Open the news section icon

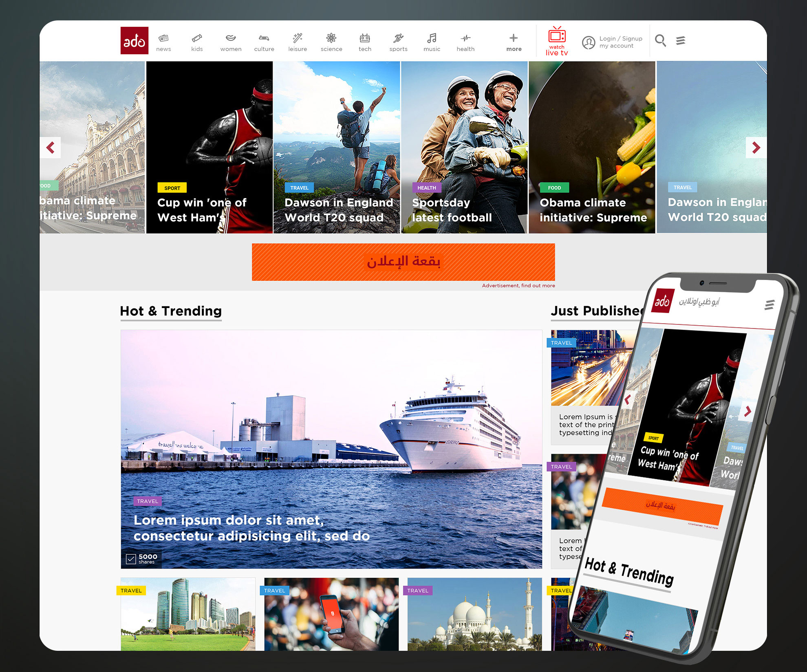(x=163, y=38)
